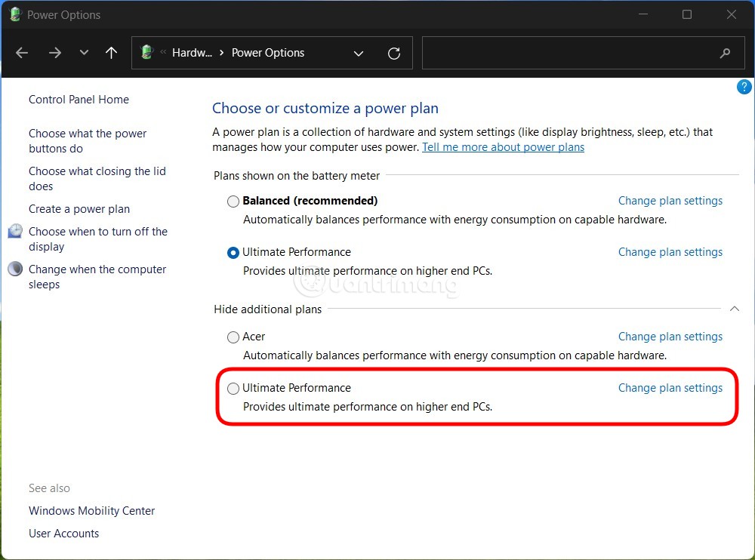This screenshot has height=560, width=755.
Task: Open the blue Help question mark
Action: point(744,87)
